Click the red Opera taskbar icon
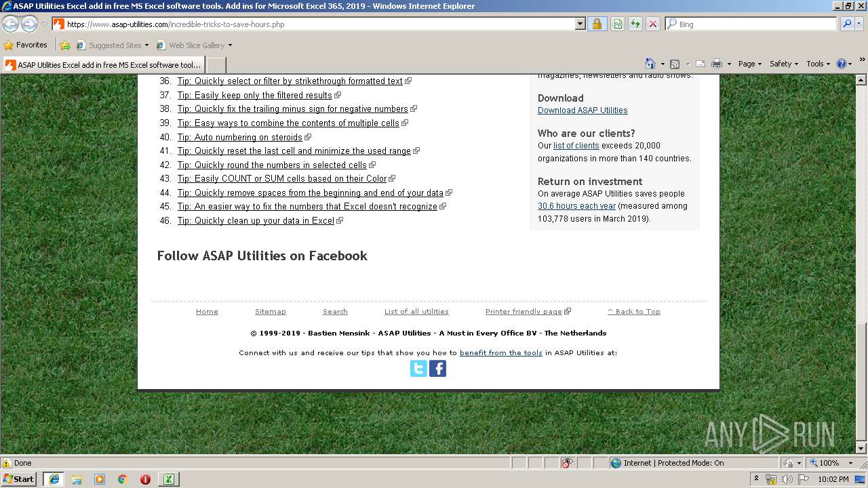This screenshot has height=488, width=868. tap(145, 479)
